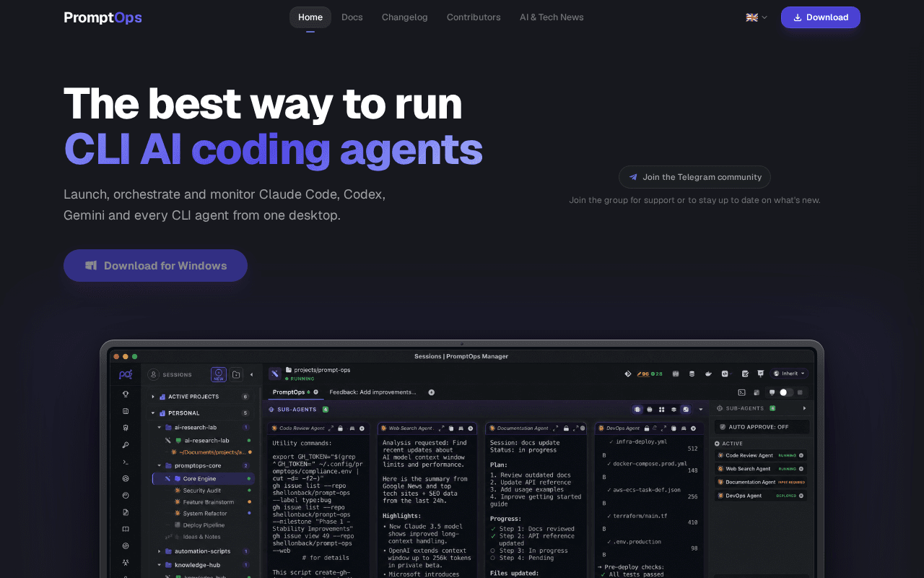The height and width of the screenshot is (578, 924).
Task: Click Join the Telegram community
Action: tap(694, 177)
